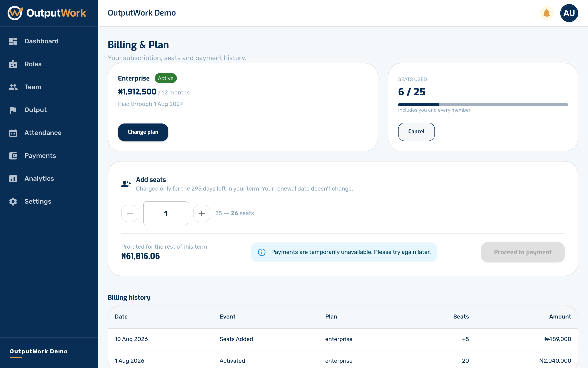This screenshot has height=368, width=588.
Task: Click the Paid through 1 Aug 2027 text
Action: pyautogui.click(x=150, y=104)
